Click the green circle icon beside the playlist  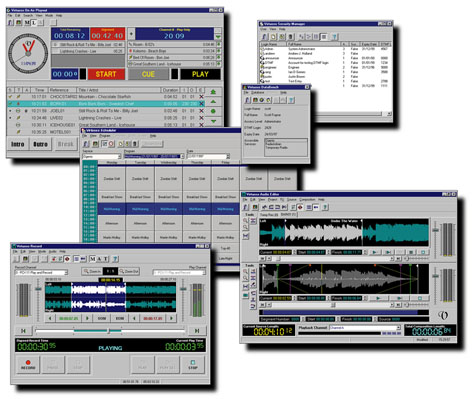pyautogui.click(x=213, y=111)
